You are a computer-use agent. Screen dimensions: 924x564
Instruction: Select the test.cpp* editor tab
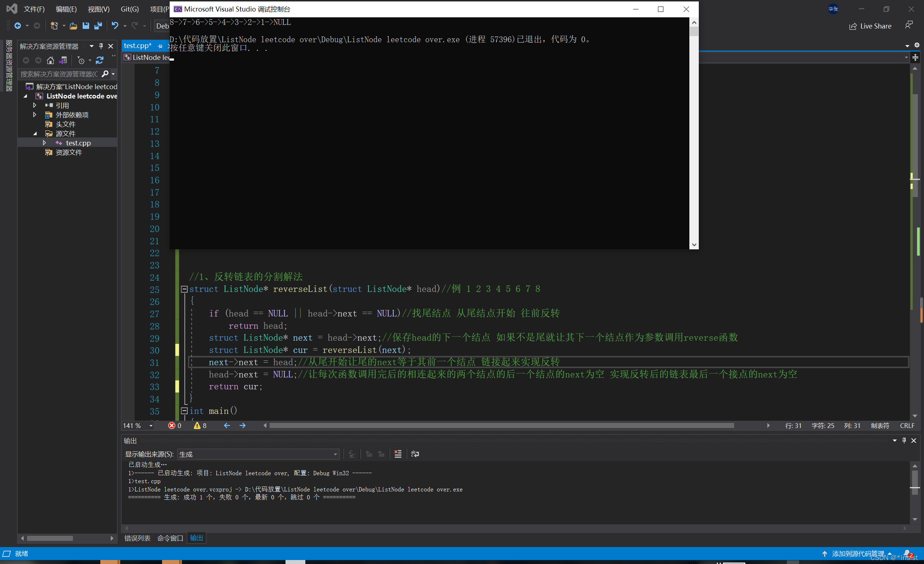pyautogui.click(x=138, y=46)
